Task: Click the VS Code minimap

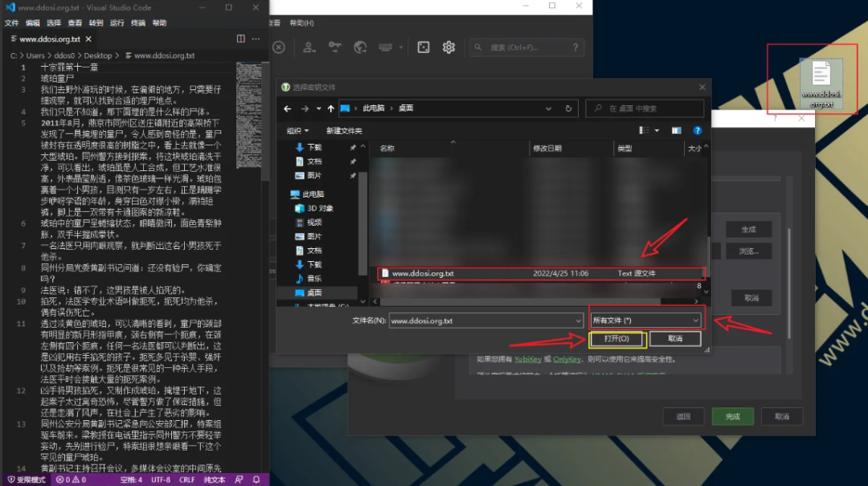Action: click(248, 115)
